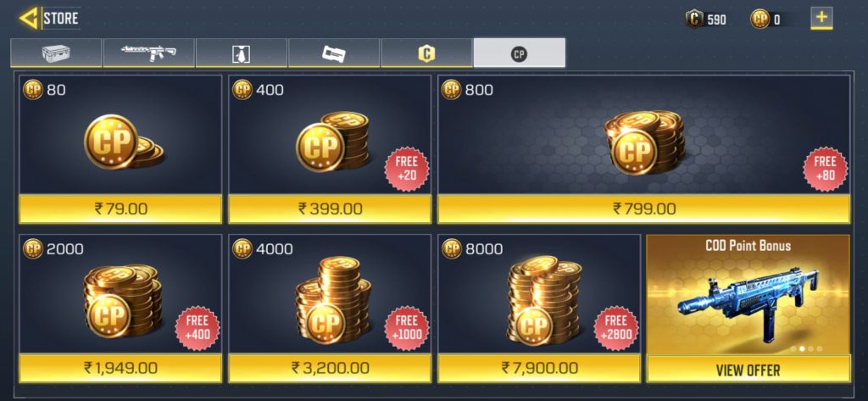Go back using the Store arrow icon
Viewport: 868px width, 401px height.
point(28,19)
